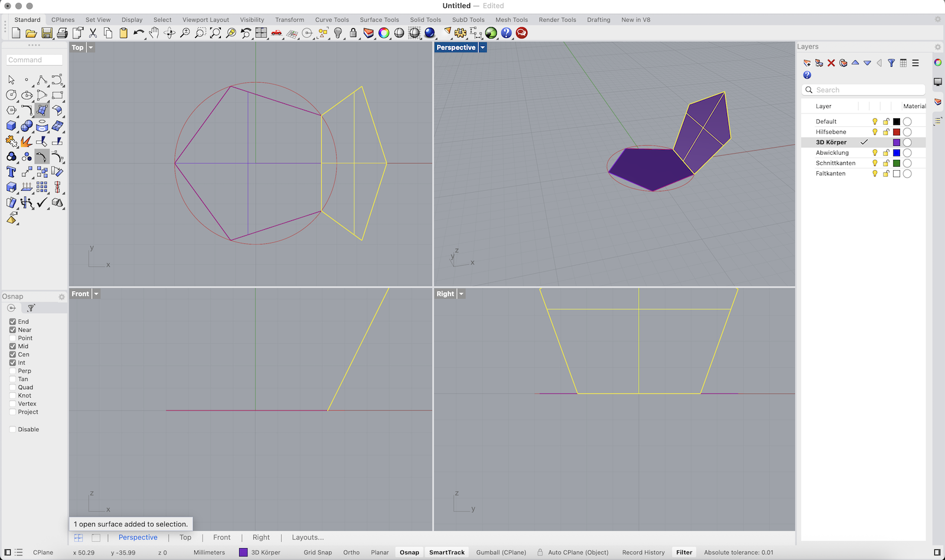Move the layer up with the up triangle

[x=855, y=63]
